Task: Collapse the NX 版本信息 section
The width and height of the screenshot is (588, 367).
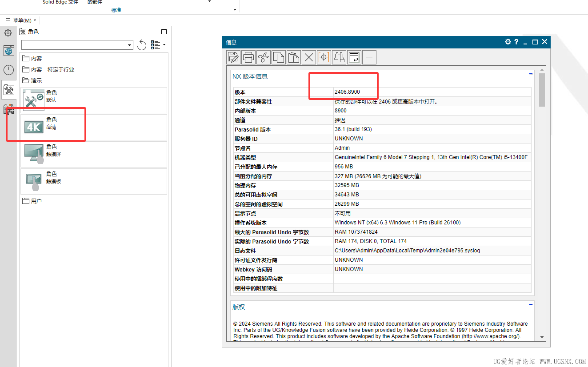Action: [x=531, y=74]
